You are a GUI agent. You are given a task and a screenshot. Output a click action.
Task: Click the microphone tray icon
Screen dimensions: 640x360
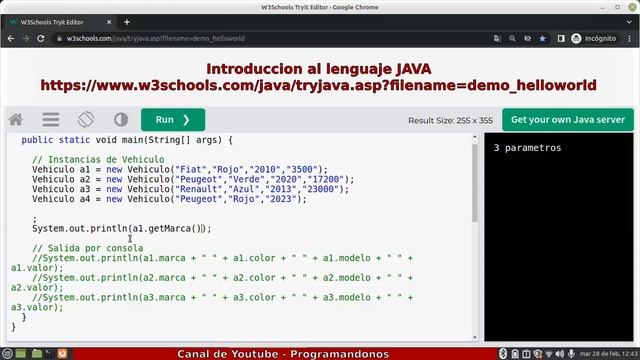tap(571, 354)
